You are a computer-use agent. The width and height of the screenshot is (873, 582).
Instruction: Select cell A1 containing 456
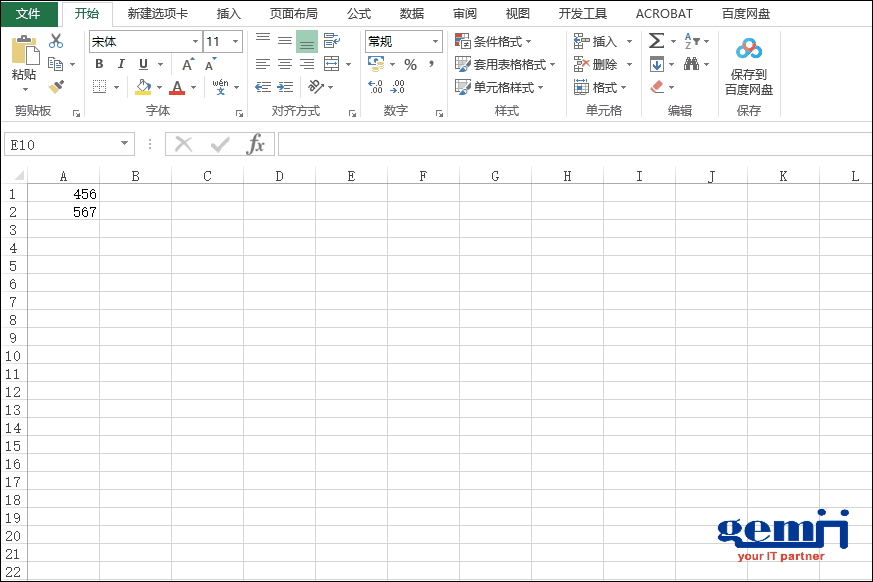tap(64, 194)
